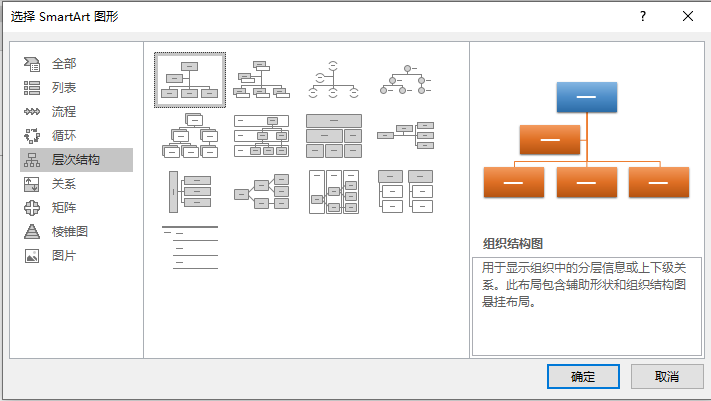This screenshot has height=401, width=711.
Task: Pick the selected organization chart layout thumbnail
Action: click(x=190, y=80)
